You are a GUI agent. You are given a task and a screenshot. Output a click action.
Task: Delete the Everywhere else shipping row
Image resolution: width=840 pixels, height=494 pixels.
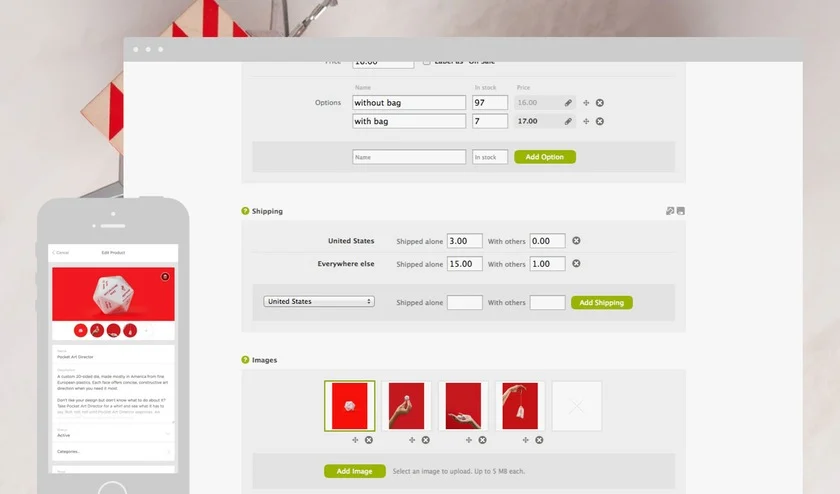[x=576, y=264]
